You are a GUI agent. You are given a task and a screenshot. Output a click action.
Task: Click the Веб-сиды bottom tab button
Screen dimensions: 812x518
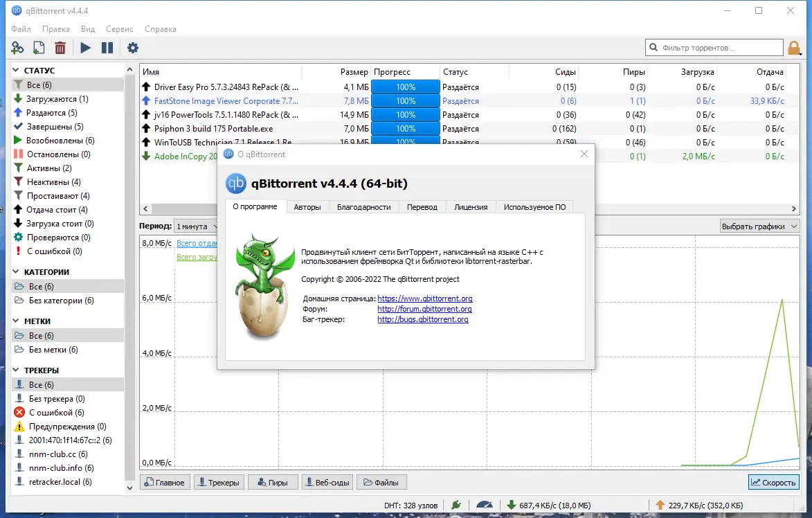(327, 482)
